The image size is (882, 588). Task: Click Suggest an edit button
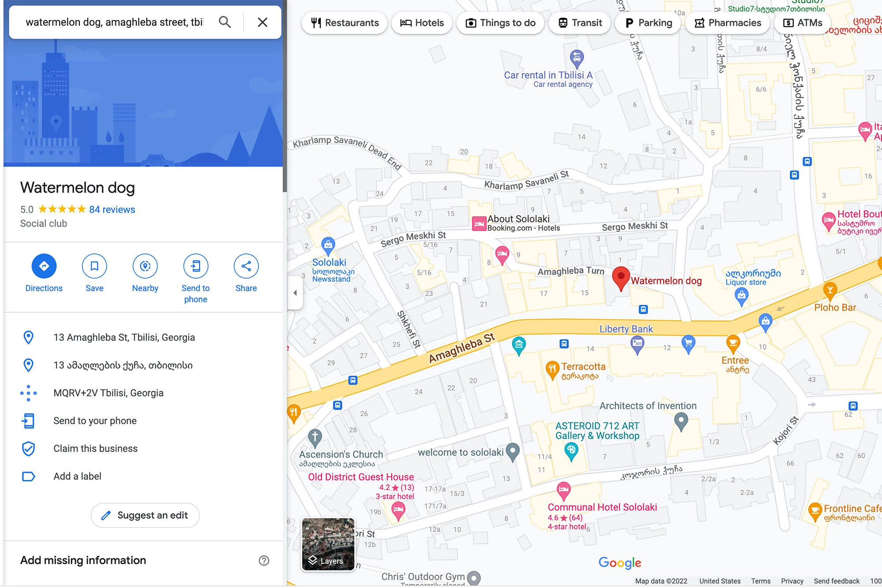145,515
